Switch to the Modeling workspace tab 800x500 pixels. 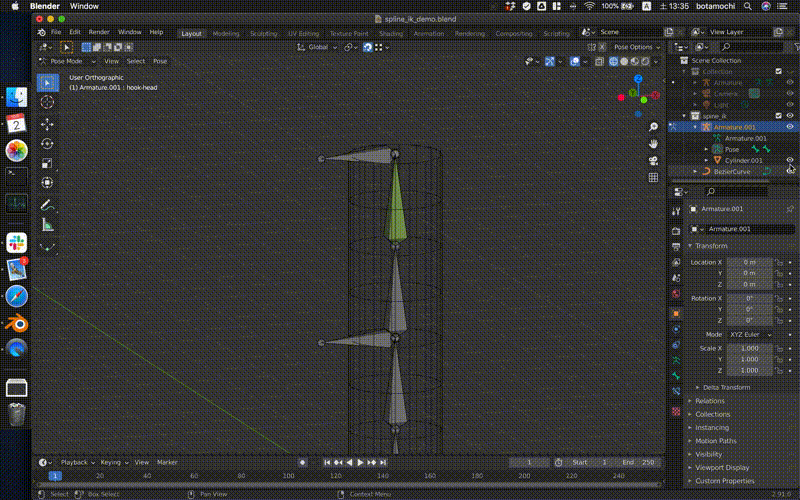[x=226, y=33]
